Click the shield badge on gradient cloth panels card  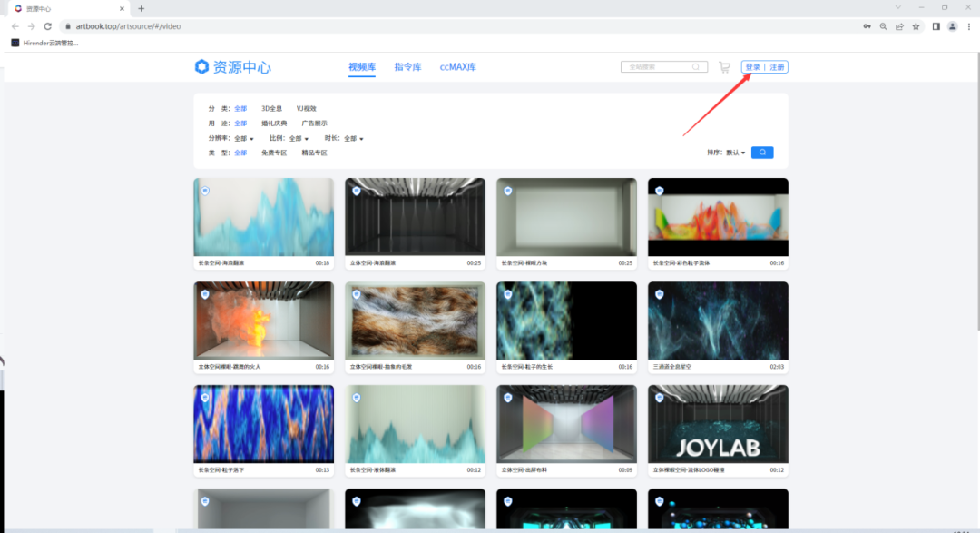pos(507,397)
